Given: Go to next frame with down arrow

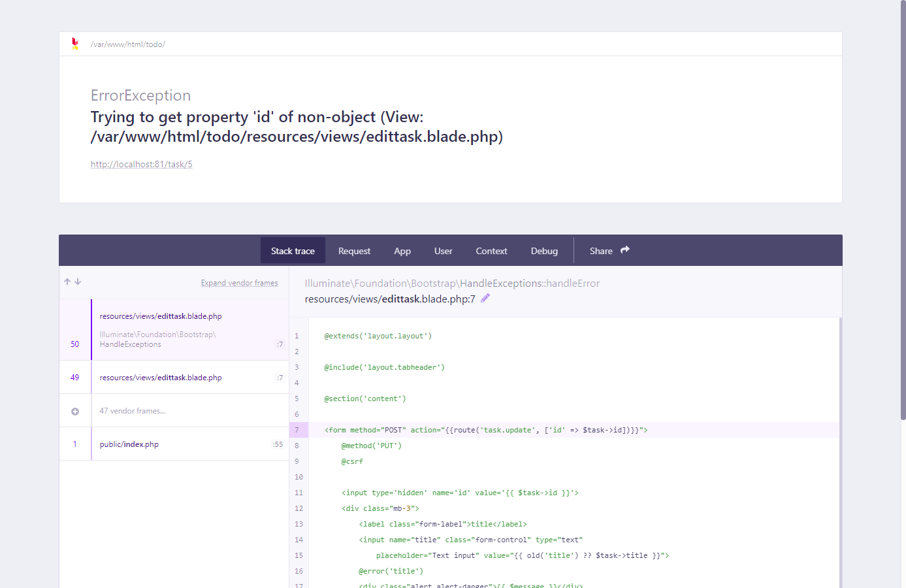Looking at the screenshot, I should pos(78,282).
